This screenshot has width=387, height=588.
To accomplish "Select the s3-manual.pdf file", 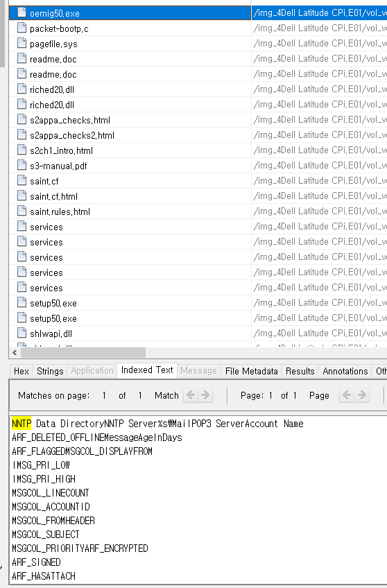I will coord(58,166).
